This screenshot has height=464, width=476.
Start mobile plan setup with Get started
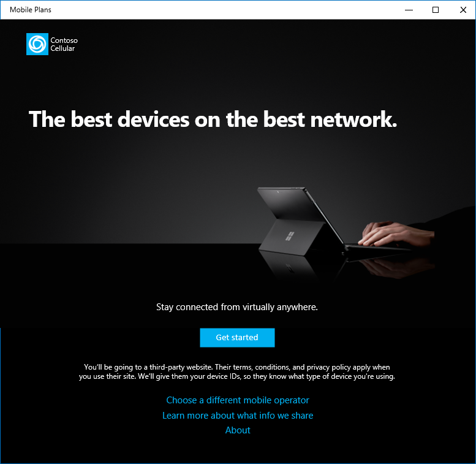click(x=237, y=337)
